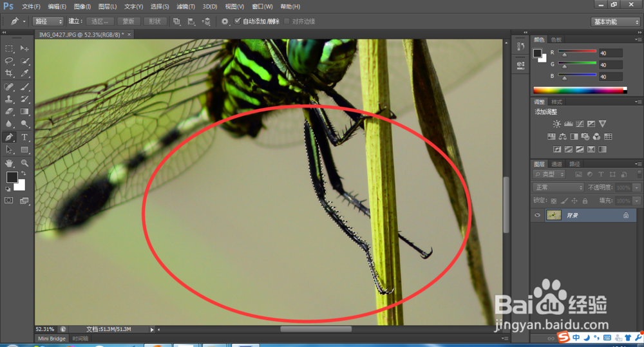Open the 基本功能 workspace dropdown
This screenshot has width=644, height=347.
click(616, 22)
